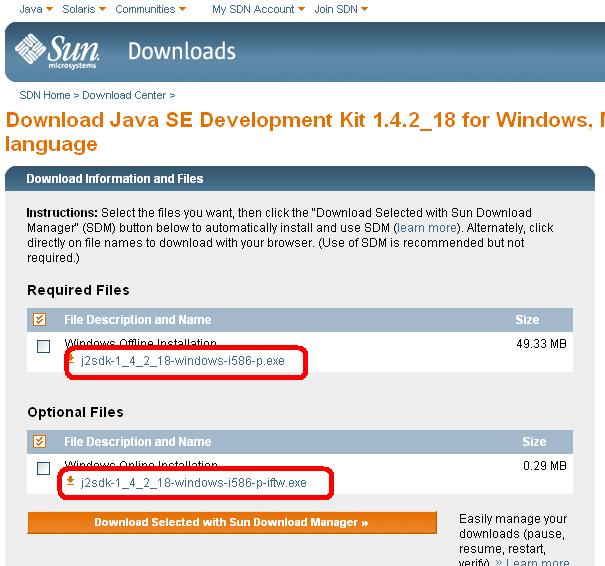The image size is (605, 566).
Task: Open the 'learn more' SDM link in instructions
Action: (427, 228)
